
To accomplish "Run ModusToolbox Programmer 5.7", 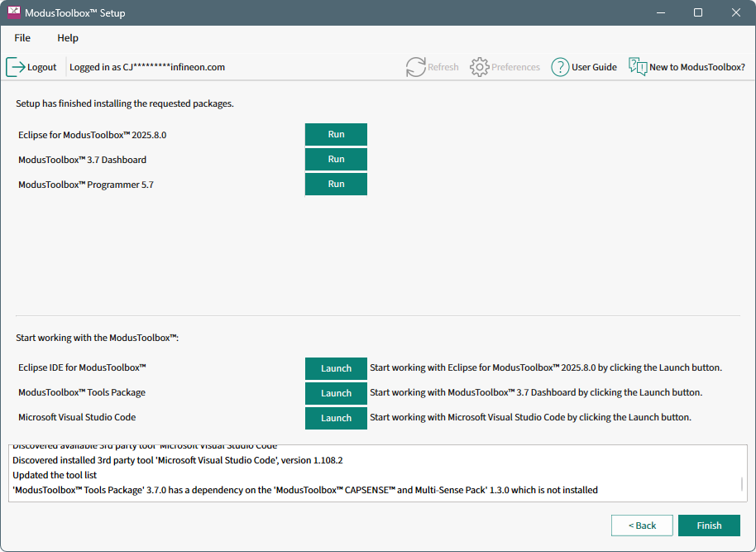I will 336,184.
